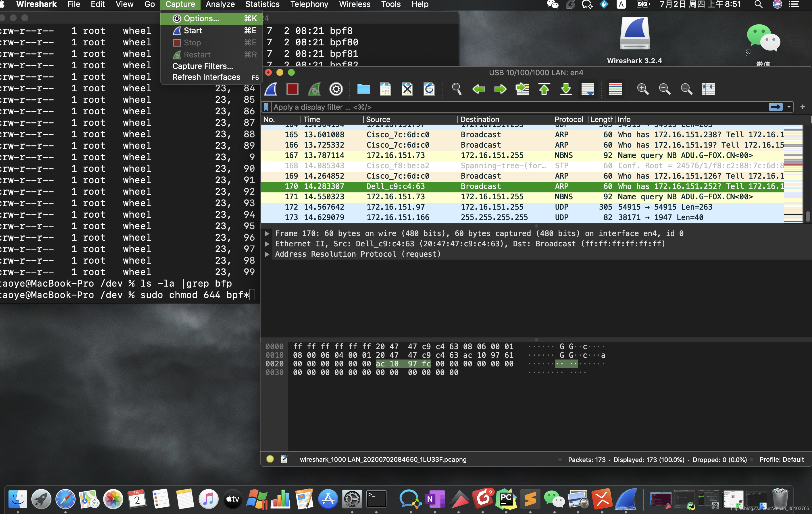Click the resize columns toolbar icon
The image size is (812, 514).
point(708,89)
